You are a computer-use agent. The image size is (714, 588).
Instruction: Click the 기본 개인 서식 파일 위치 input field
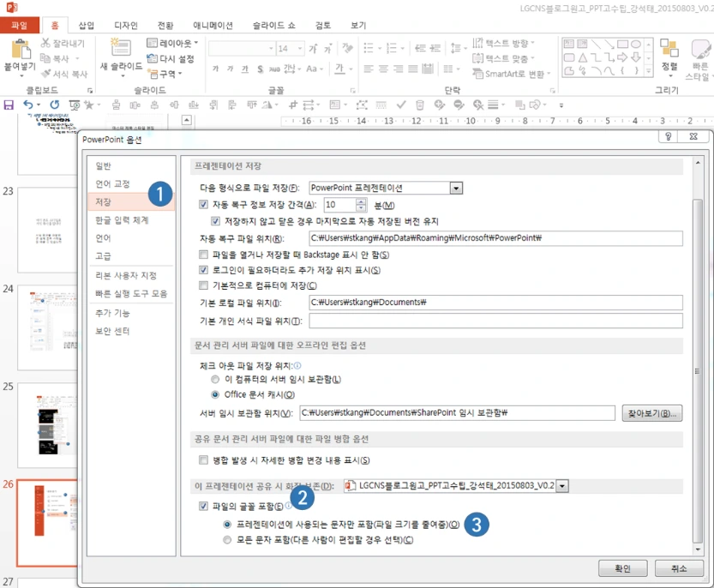[x=495, y=321]
